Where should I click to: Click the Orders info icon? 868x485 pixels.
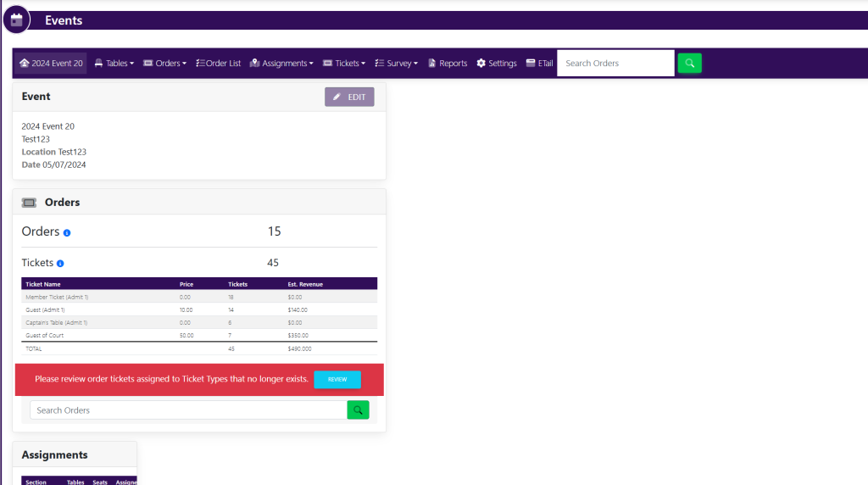pos(67,232)
